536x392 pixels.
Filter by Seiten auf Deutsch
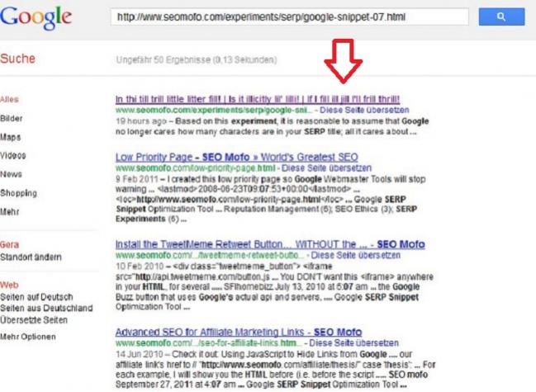pyautogui.click(x=36, y=297)
